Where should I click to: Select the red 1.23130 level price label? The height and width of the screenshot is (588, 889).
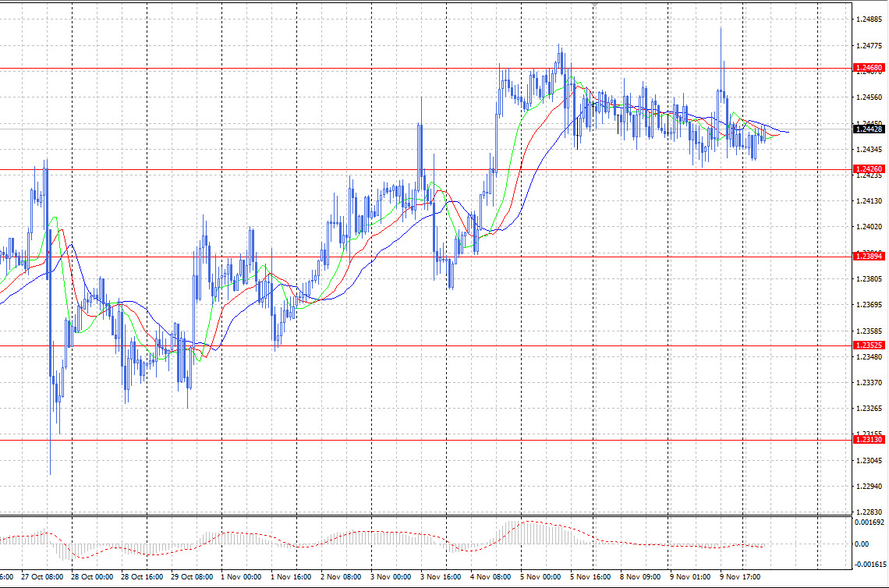[869, 440]
